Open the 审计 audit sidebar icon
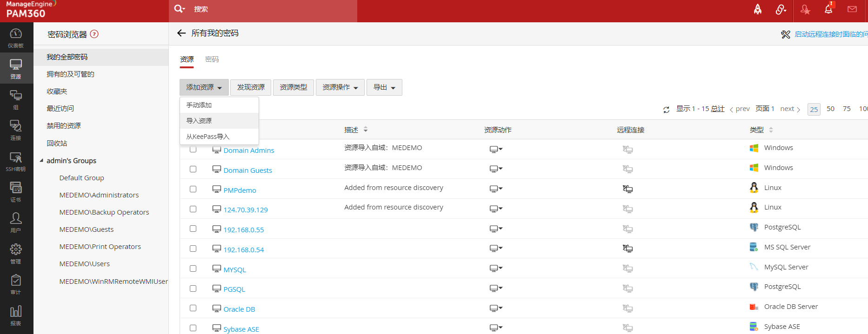868x334 pixels. (16, 284)
